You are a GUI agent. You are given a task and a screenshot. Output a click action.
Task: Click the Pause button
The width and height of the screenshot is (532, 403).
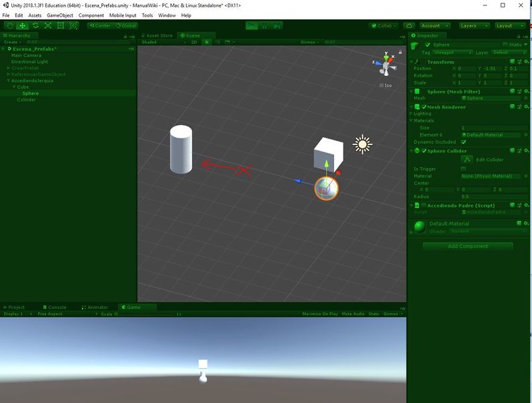tap(264, 26)
